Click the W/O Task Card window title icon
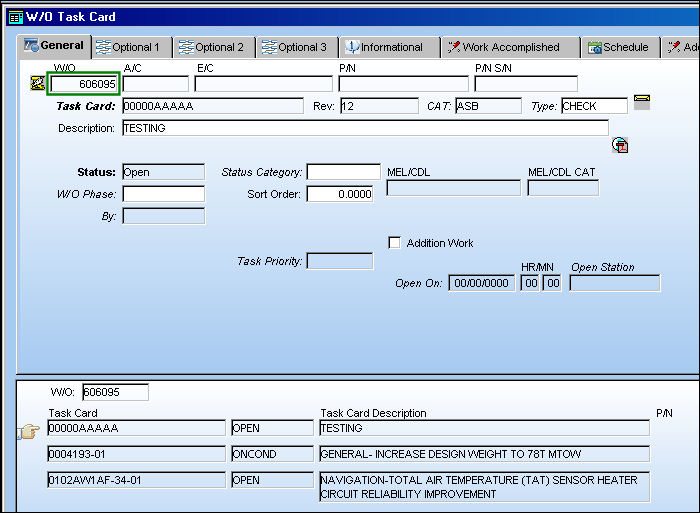 coord(16,17)
